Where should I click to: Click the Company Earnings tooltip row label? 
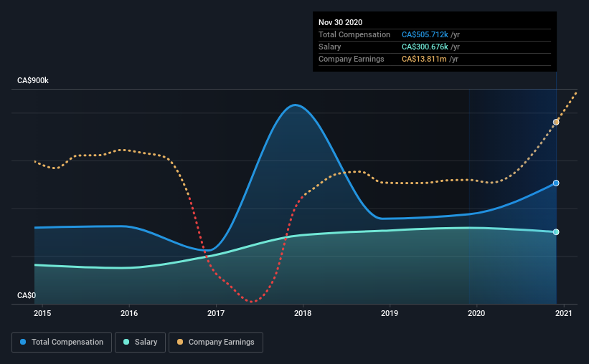pos(352,59)
